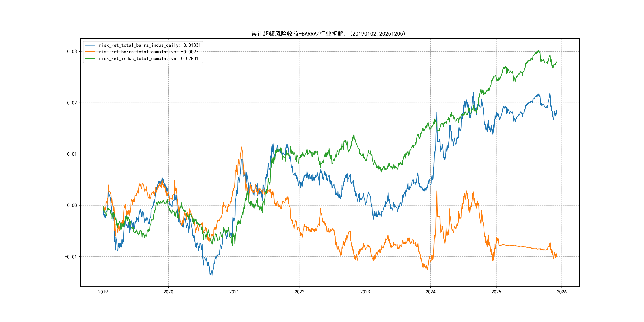The image size is (644, 322).
Task: Click the blue legend line swatch
Action: click(x=90, y=45)
